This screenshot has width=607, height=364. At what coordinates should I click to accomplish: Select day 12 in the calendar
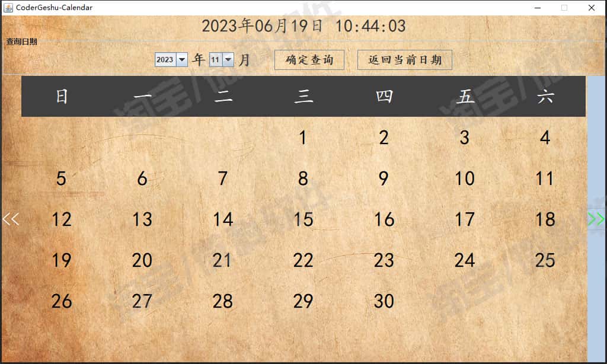pyautogui.click(x=61, y=219)
